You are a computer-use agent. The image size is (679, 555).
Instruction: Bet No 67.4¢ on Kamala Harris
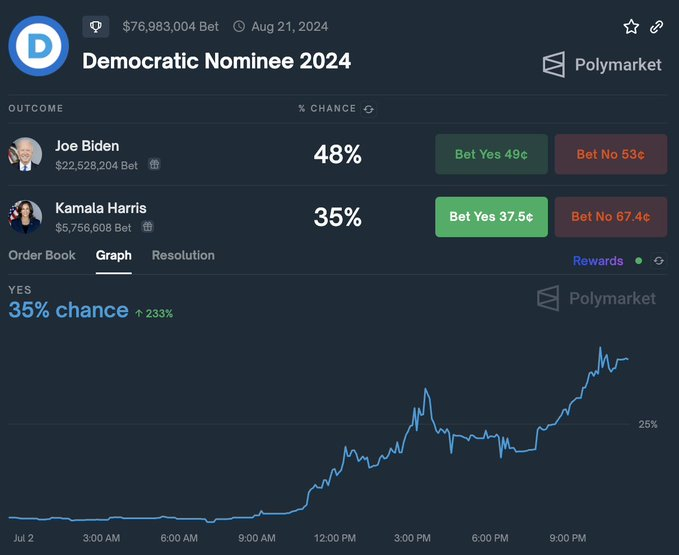coord(610,216)
